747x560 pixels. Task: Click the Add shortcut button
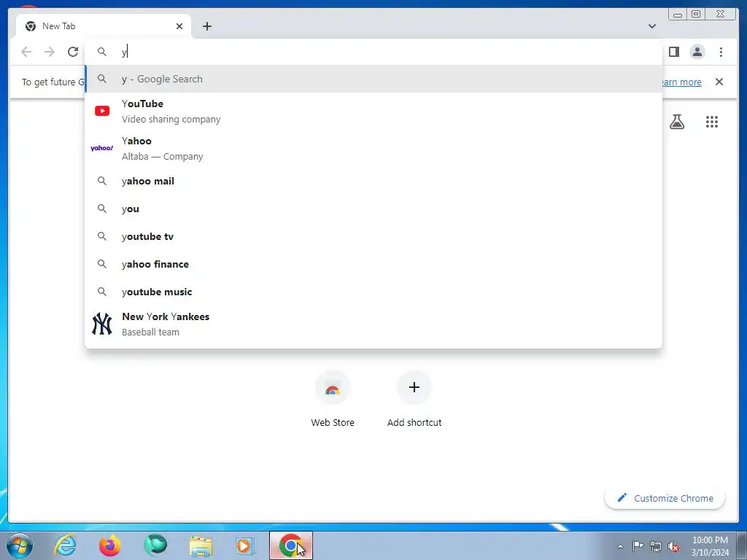pyautogui.click(x=414, y=399)
